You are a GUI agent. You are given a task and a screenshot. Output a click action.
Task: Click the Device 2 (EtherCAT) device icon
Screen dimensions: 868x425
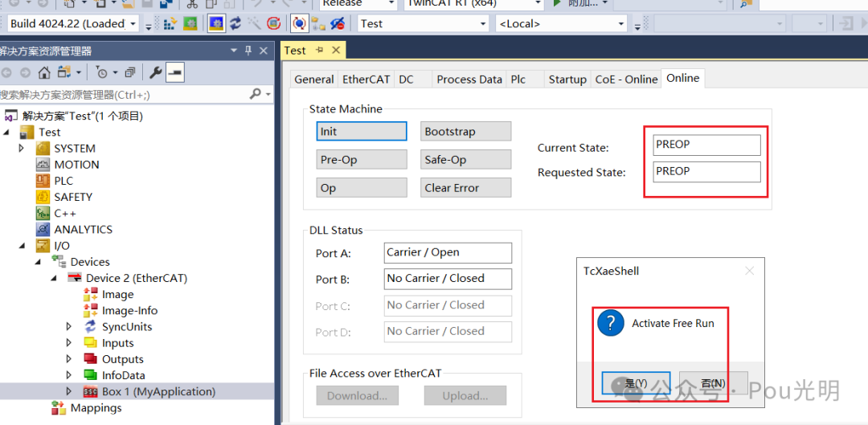coord(75,278)
